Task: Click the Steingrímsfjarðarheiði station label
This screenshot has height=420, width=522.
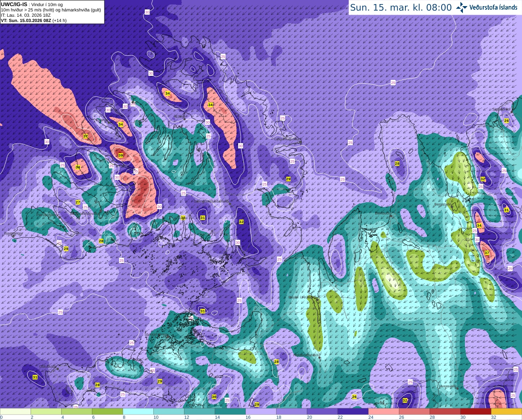Action: [x=211, y=201]
